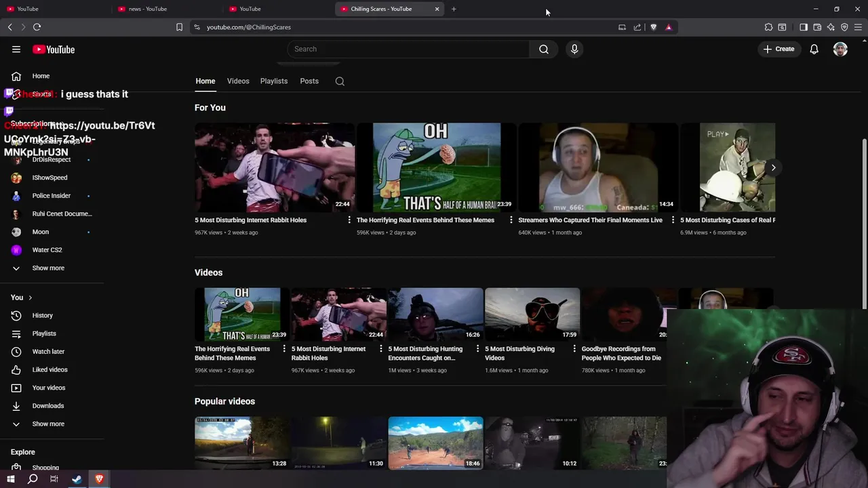Click the YouTube logo
Viewport: 868px width, 488px height.
[54, 49]
